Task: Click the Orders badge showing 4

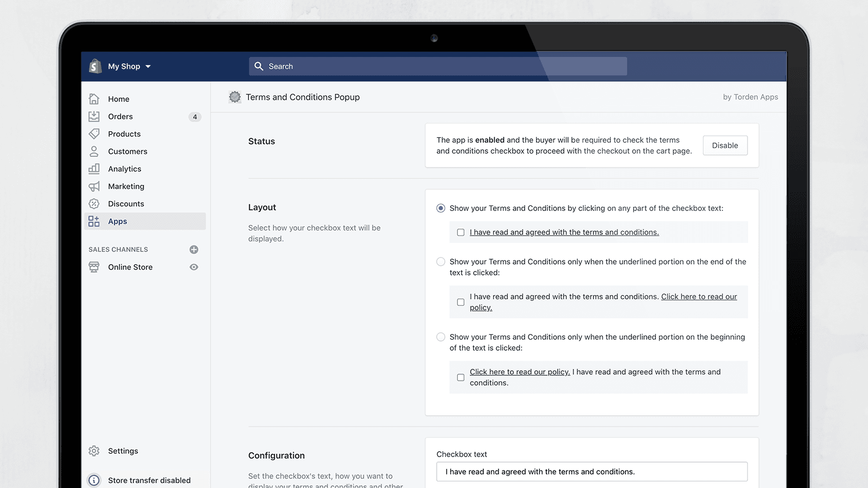Action: tap(195, 117)
